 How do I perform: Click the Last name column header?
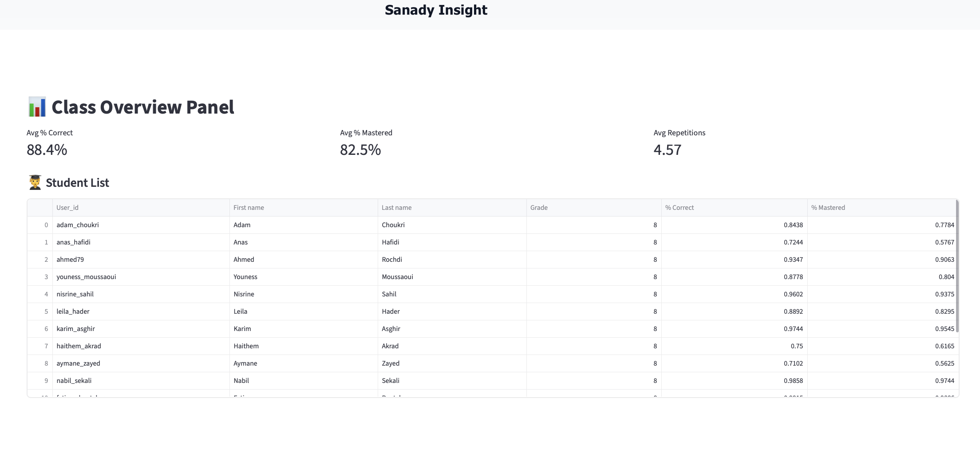[x=396, y=208]
